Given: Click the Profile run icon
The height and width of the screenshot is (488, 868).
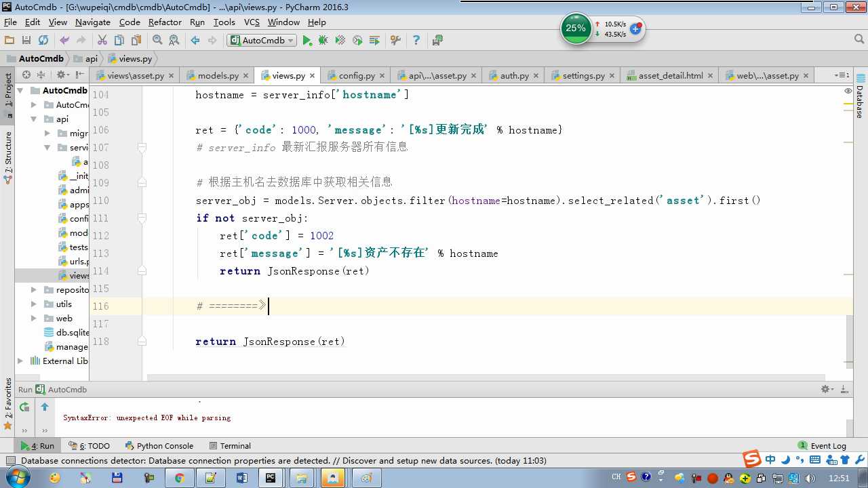Looking at the screenshot, I should click(x=357, y=40).
